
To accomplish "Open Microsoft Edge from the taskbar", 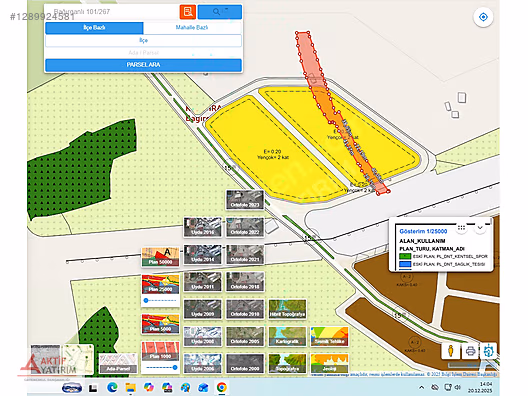I will tap(112, 388).
